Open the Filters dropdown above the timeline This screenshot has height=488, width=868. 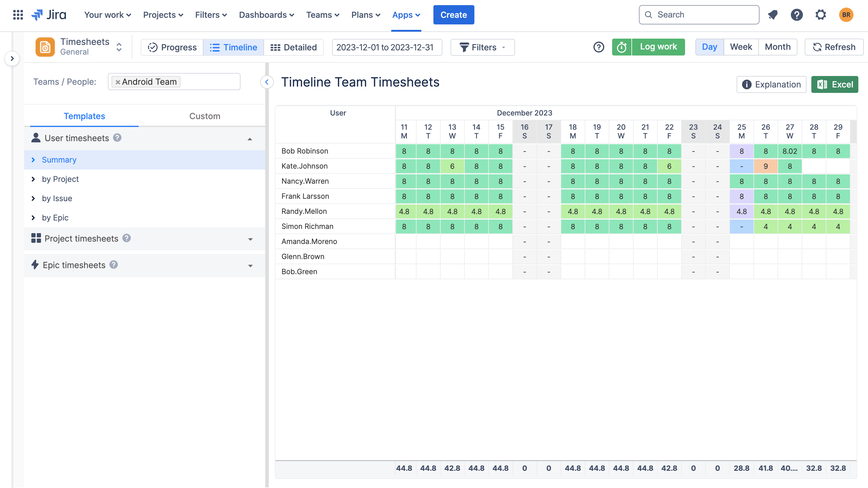pyautogui.click(x=482, y=47)
